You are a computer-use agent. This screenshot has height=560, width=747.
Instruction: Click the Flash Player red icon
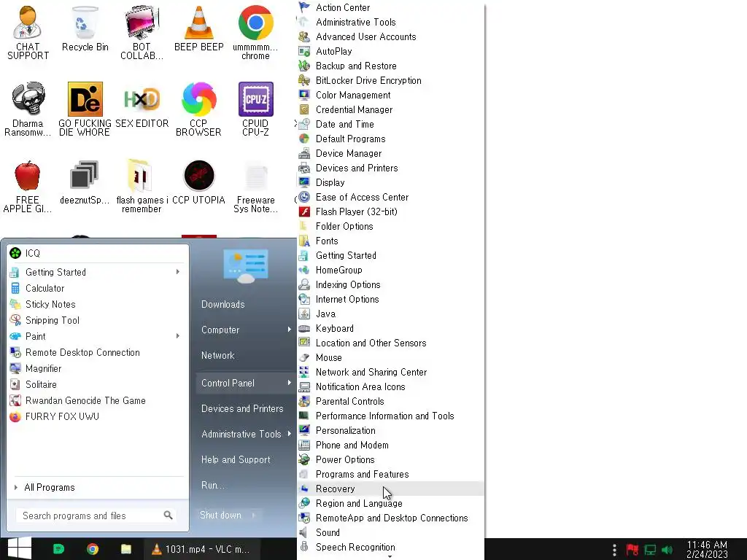point(304,211)
